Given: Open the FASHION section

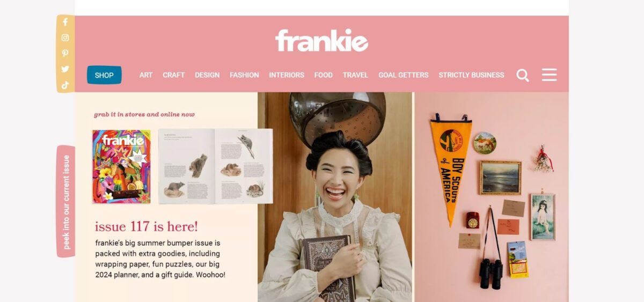Looking at the screenshot, I should (x=244, y=75).
